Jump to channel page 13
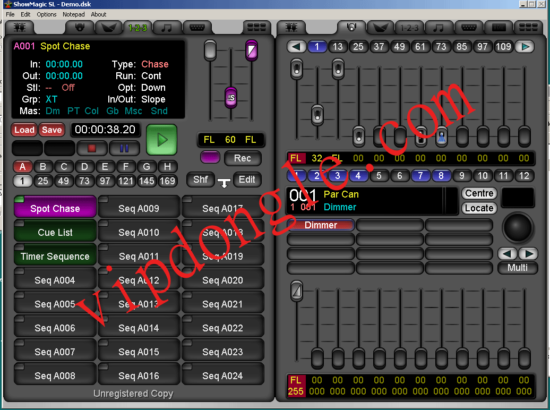The width and height of the screenshot is (550, 410). click(x=337, y=47)
